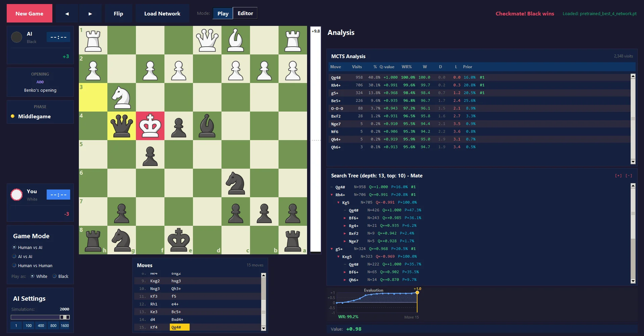
Task: Click the white king on the red square
Action: point(150,126)
